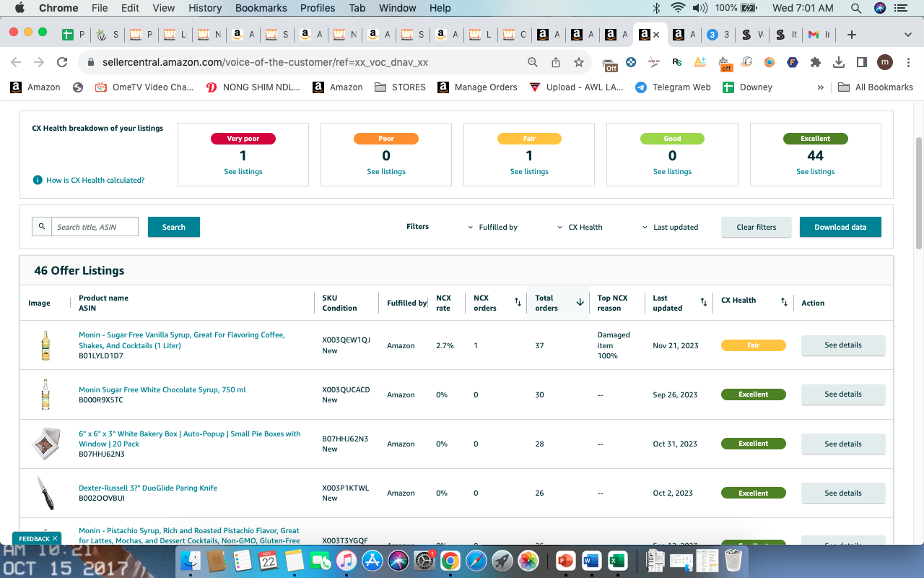Launch Music app from the dock
924x578 pixels.
(x=346, y=560)
